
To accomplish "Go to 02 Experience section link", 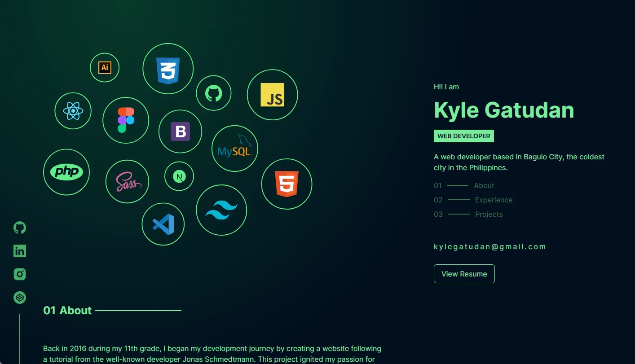I will (473, 200).
